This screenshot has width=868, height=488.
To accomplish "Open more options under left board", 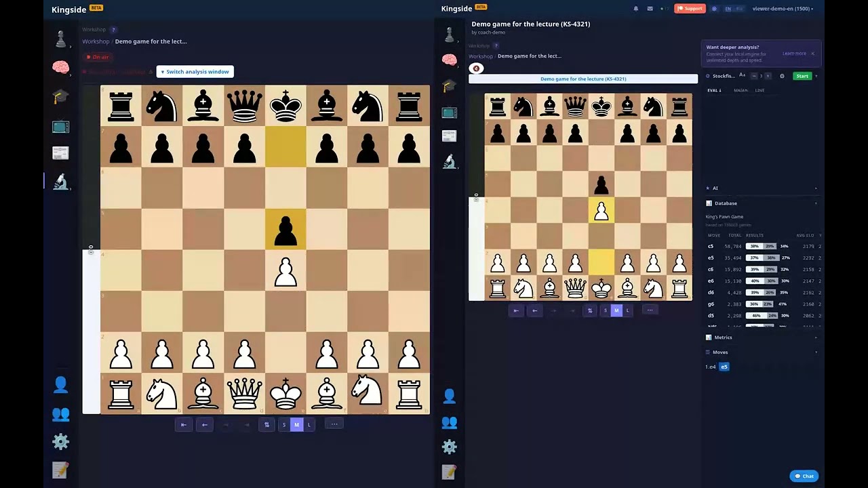I will (x=334, y=424).
